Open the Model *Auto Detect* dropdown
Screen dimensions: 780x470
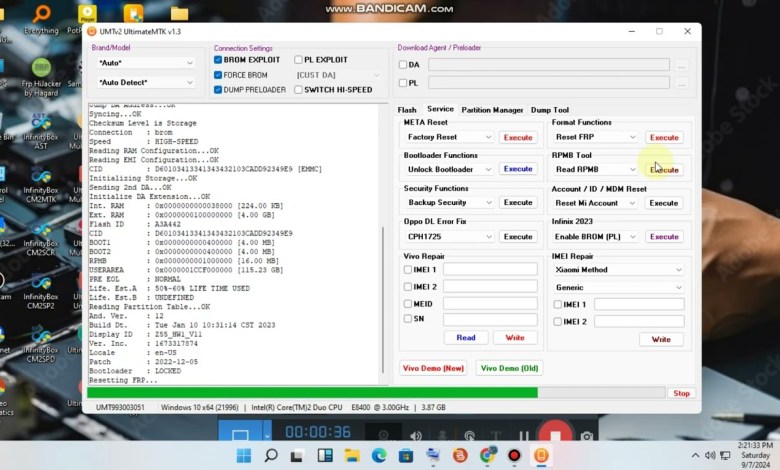pyautogui.click(x=145, y=82)
